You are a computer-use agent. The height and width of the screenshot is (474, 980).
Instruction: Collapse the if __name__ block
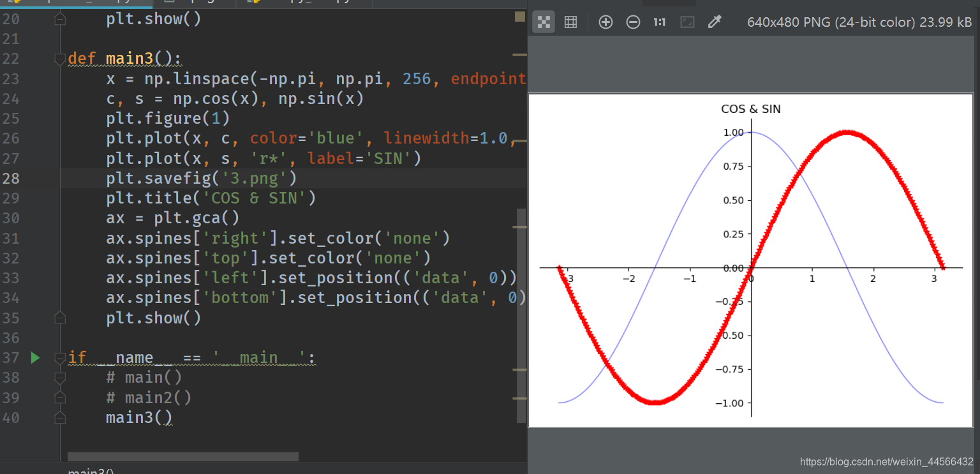[x=59, y=358]
